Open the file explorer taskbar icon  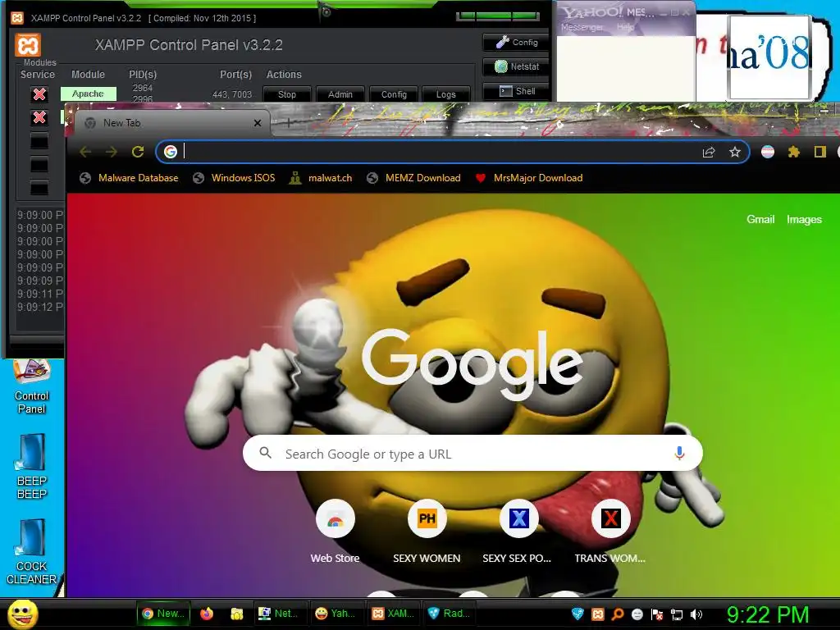[x=237, y=614]
